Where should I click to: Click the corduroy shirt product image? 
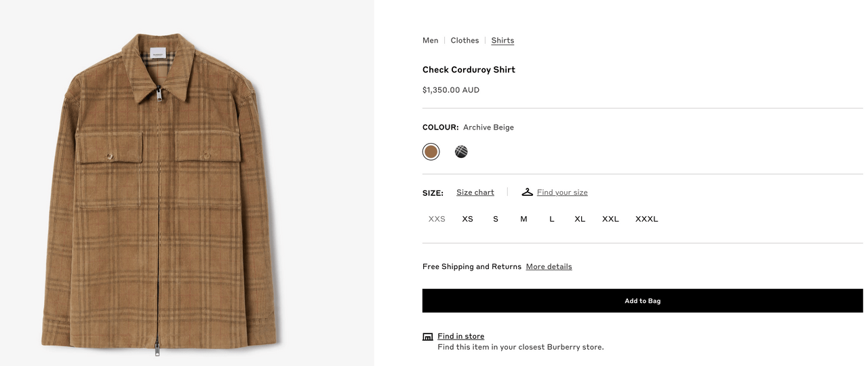pyautogui.click(x=162, y=193)
